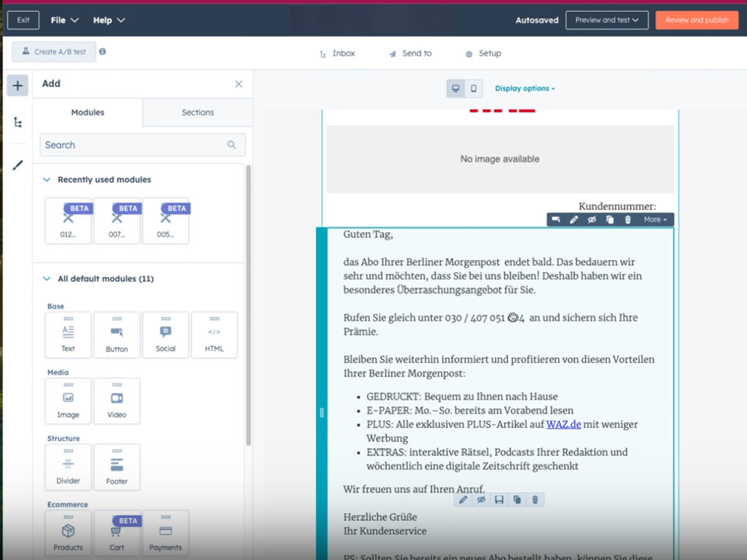The width and height of the screenshot is (747, 560).
Task: Collapse All default modules (11) section
Action: (47, 279)
